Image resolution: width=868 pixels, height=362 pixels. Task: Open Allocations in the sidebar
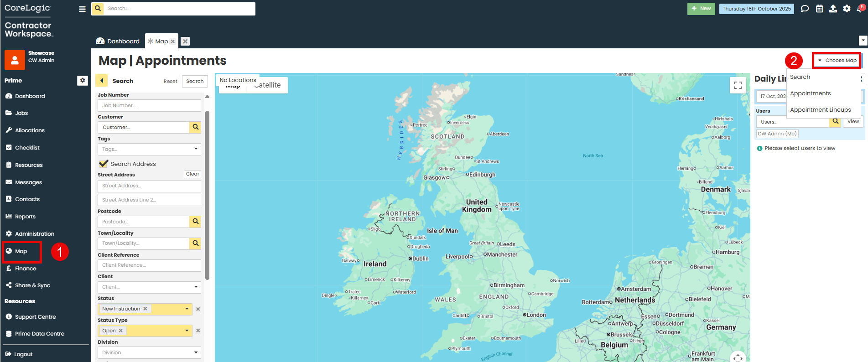[x=30, y=130]
